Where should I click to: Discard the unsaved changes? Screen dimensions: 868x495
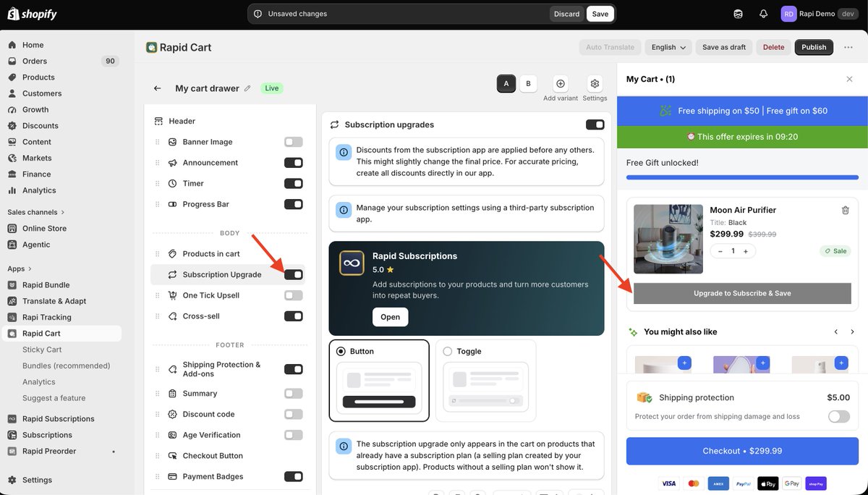pyautogui.click(x=566, y=14)
